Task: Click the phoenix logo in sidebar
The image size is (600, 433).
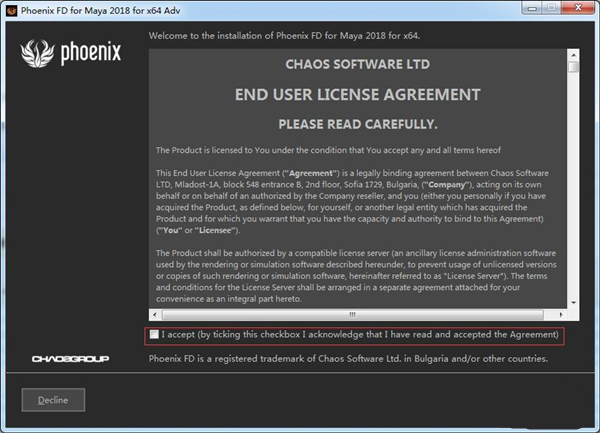Action: click(x=71, y=54)
